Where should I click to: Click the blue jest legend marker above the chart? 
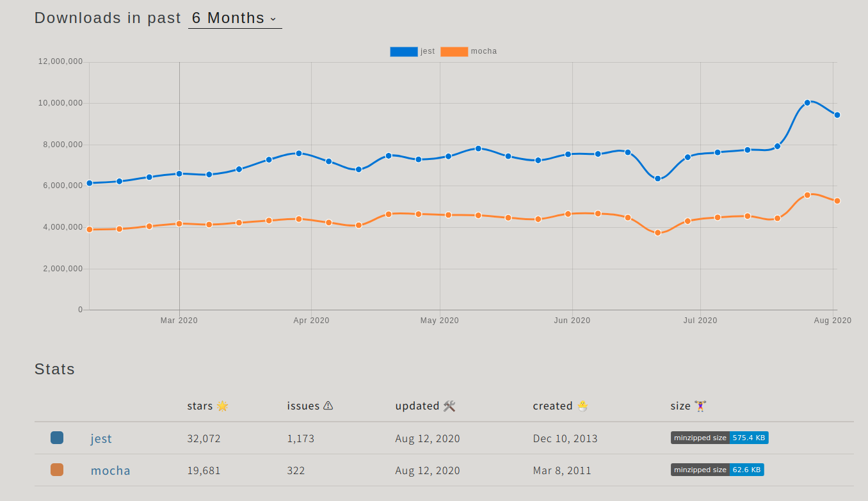click(403, 51)
